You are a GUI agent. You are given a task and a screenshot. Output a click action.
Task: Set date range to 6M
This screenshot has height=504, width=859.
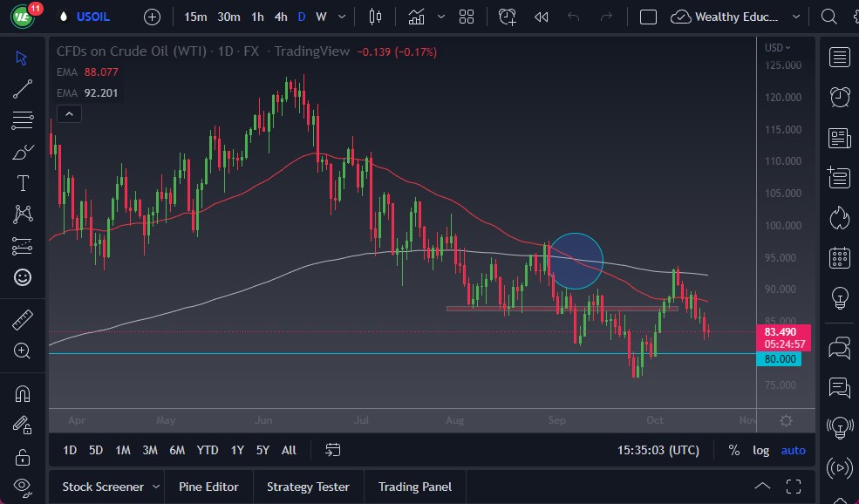click(177, 450)
